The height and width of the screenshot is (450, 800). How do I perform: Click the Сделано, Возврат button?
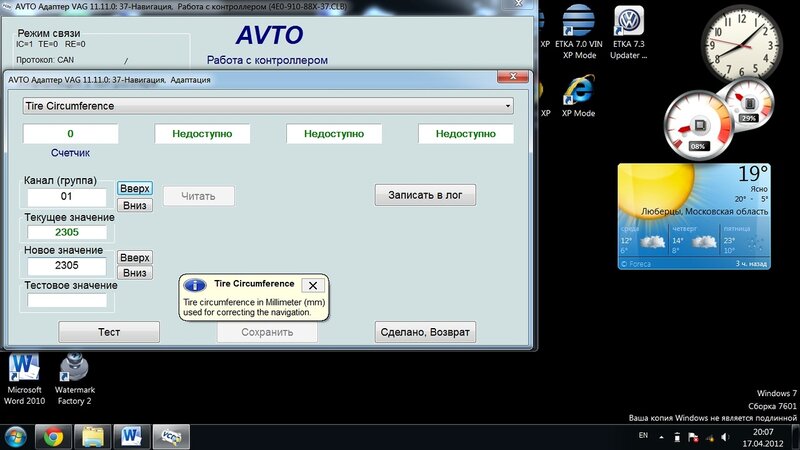click(425, 332)
